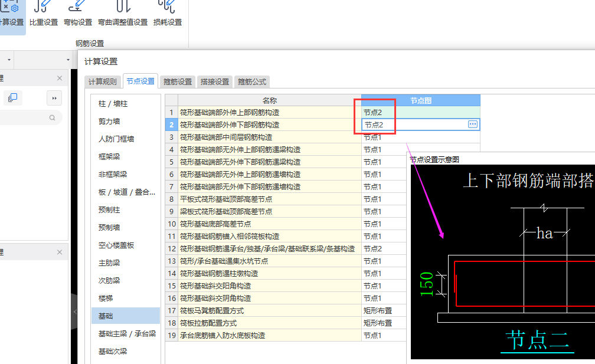Select row 筏板马凳筋配置方式
This screenshot has height=364, width=595.
269,310
